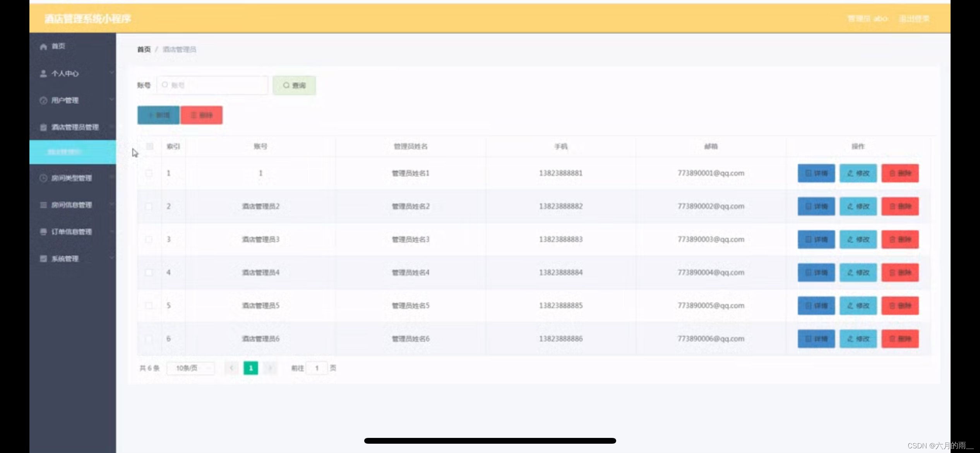Screen dimensions: 980x453
Task: Collapse the 酒店管理员管理 menu arrow
Action: click(111, 127)
